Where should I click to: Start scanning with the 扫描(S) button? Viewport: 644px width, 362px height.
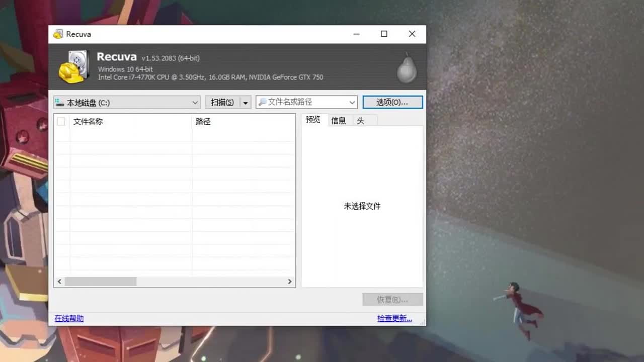point(222,103)
